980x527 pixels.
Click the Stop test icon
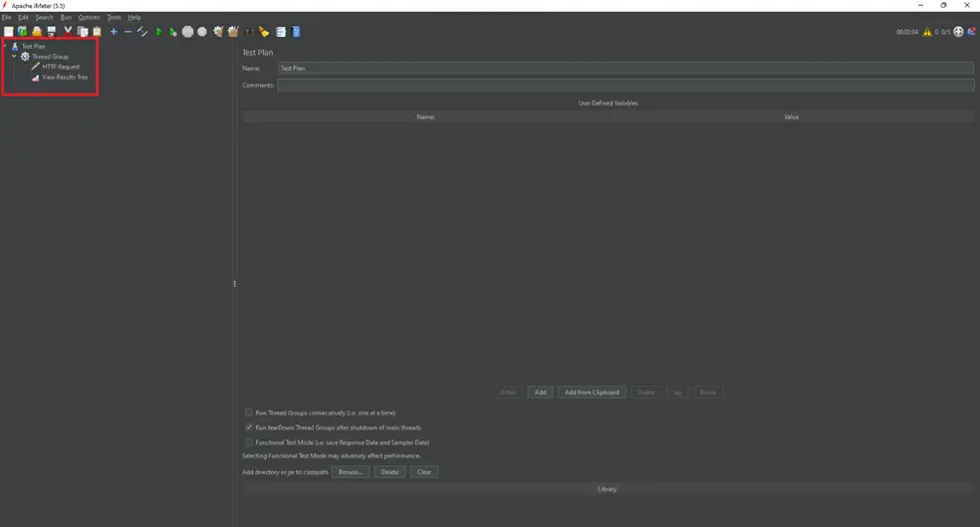click(x=187, y=31)
